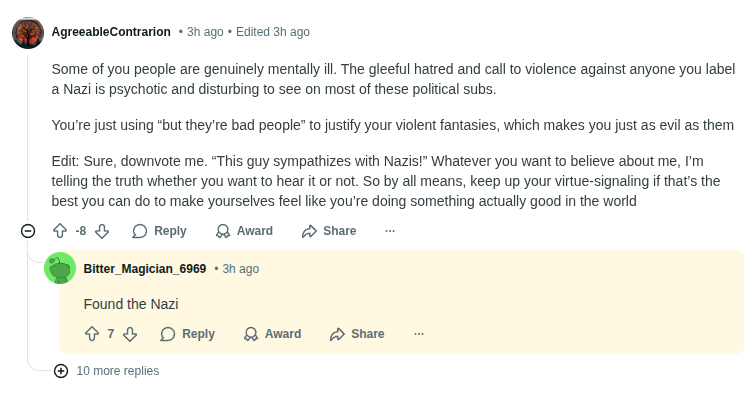Open the "10 more replies" text link
756x399 pixels.
(x=118, y=371)
